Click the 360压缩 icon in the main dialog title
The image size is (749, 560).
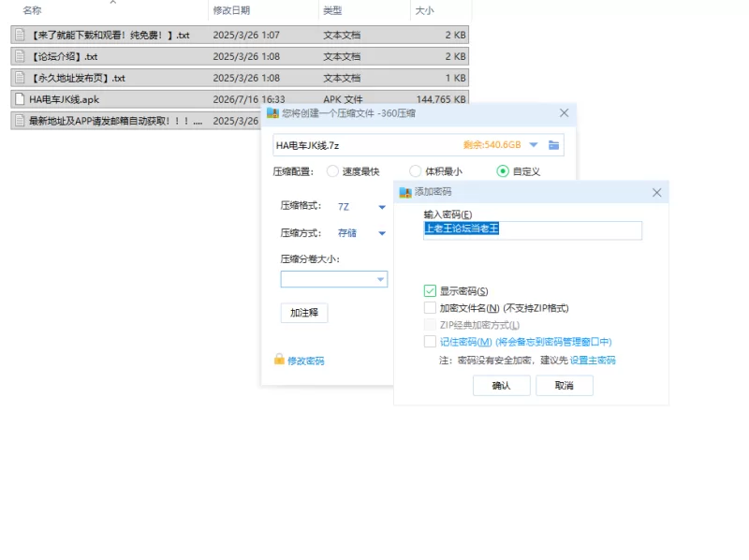(x=272, y=113)
